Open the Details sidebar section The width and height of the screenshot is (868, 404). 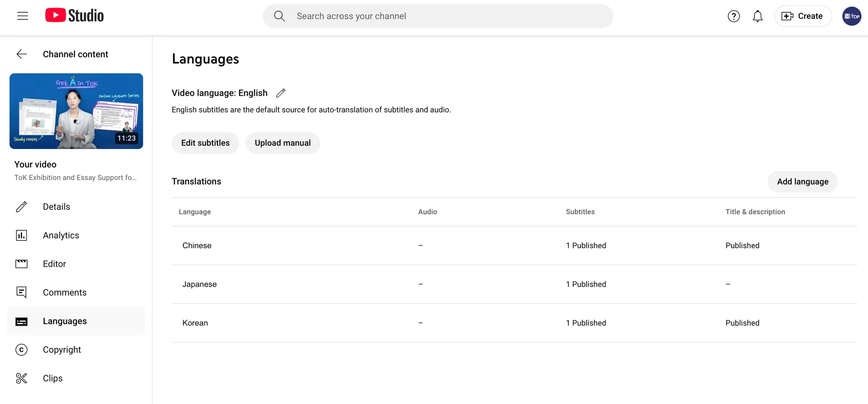click(x=56, y=207)
